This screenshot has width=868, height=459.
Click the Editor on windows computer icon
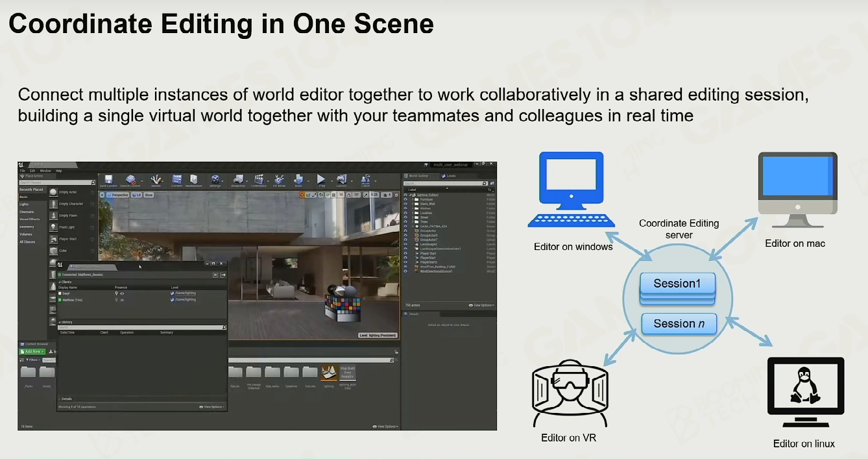572,190
